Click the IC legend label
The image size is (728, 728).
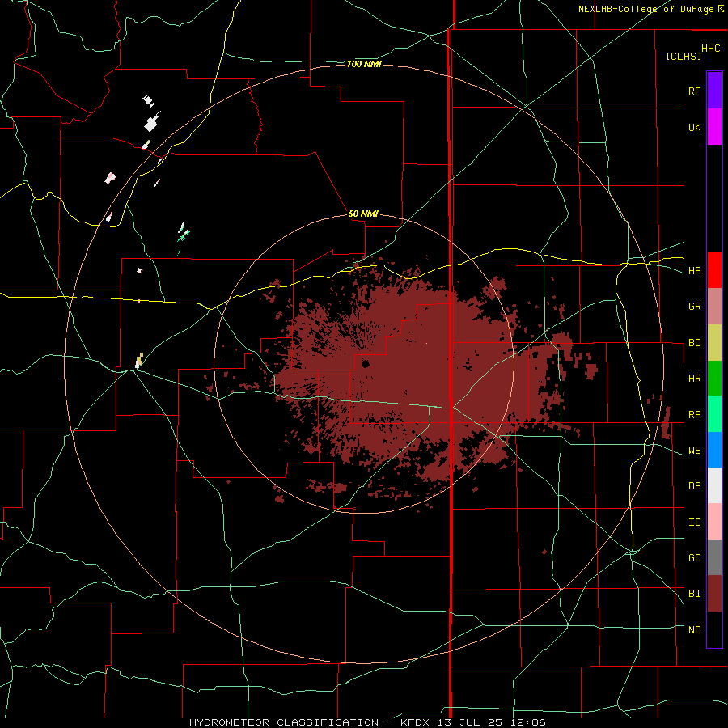pyautogui.click(x=694, y=522)
